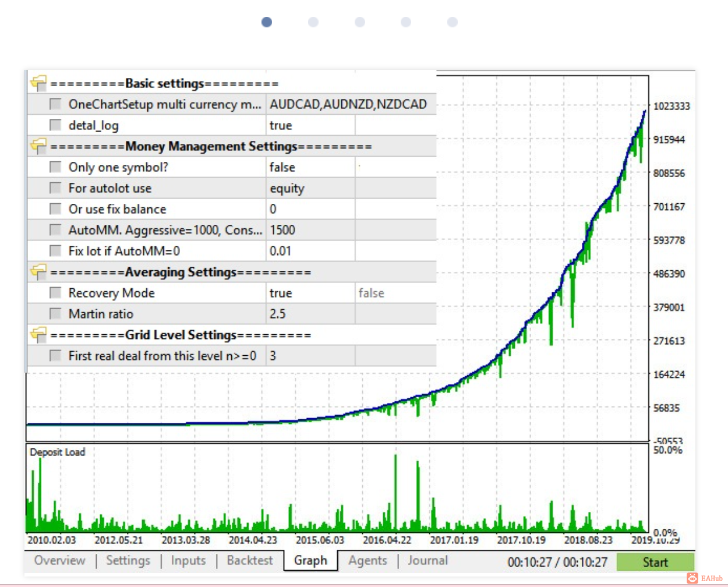Click the Grid Level Settings folder icon
Image resolution: width=728 pixels, height=587 pixels.
point(38,335)
